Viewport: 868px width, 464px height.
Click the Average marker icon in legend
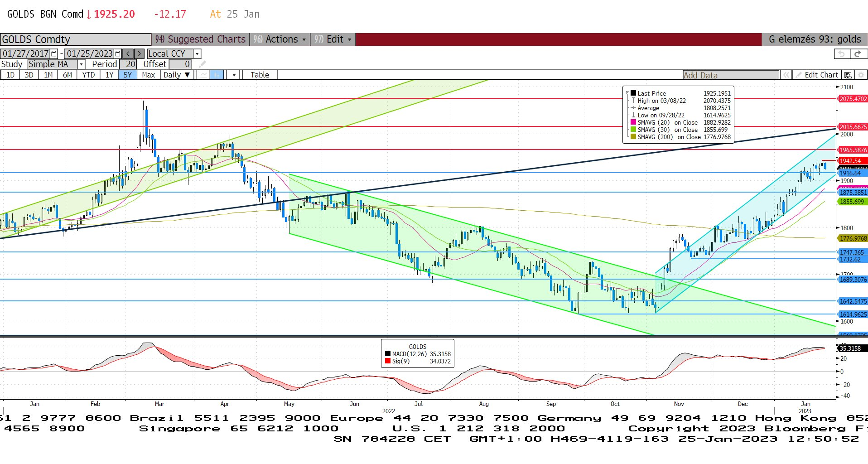[x=633, y=108]
